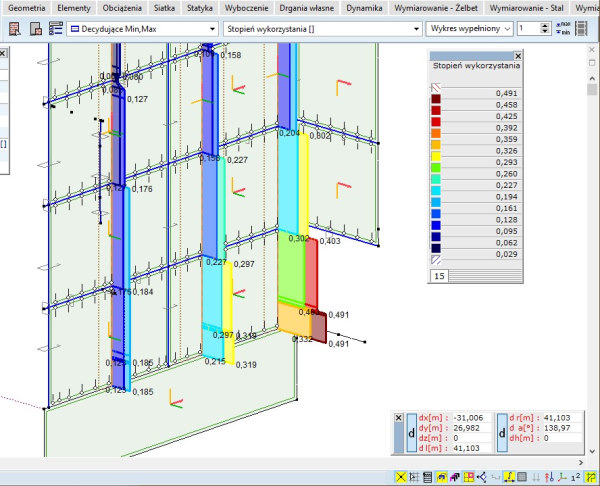Image resolution: width=600 pixels, height=486 pixels.
Task: Click the numbering 1² icon in status bar
Action: tap(575, 477)
